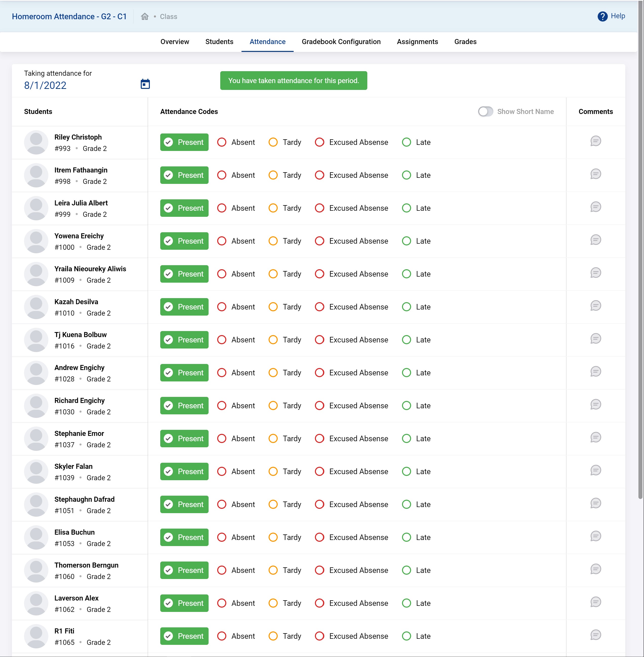Mark Itrem Fathaangin as Absent

(x=222, y=175)
